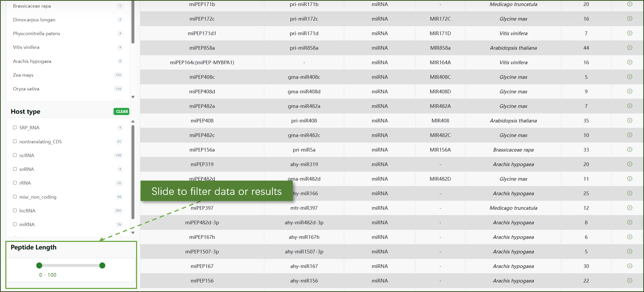
Task: View details icon for miPEP397 row
Action: 629,208
